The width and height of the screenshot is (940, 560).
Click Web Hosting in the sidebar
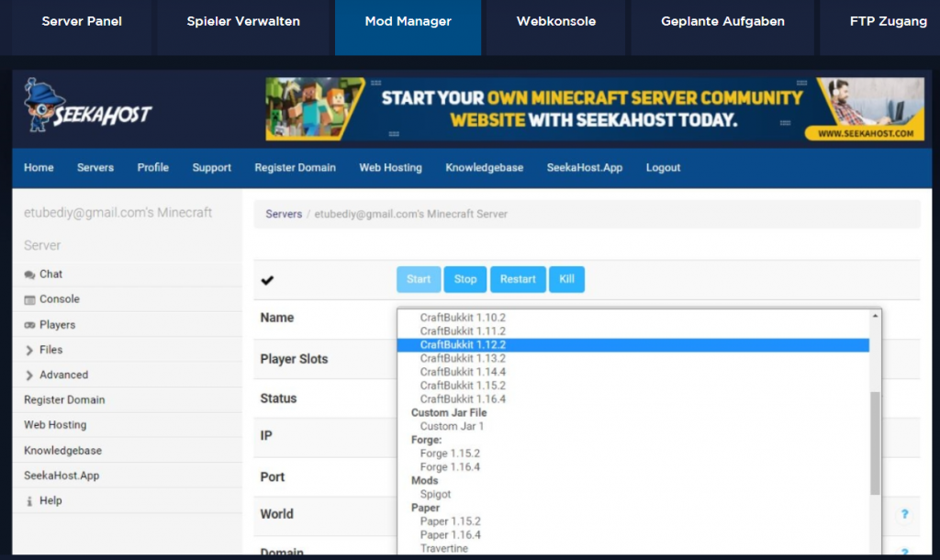tap(55, 425)
